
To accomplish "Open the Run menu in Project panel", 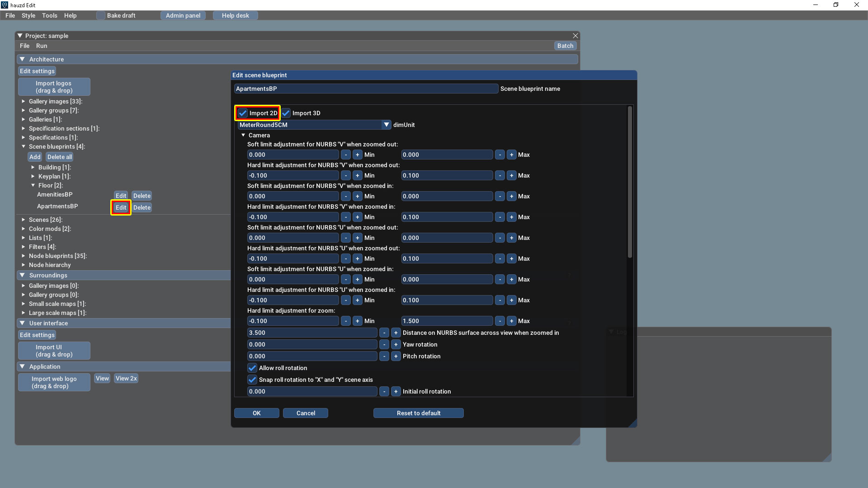I will 42,46.
